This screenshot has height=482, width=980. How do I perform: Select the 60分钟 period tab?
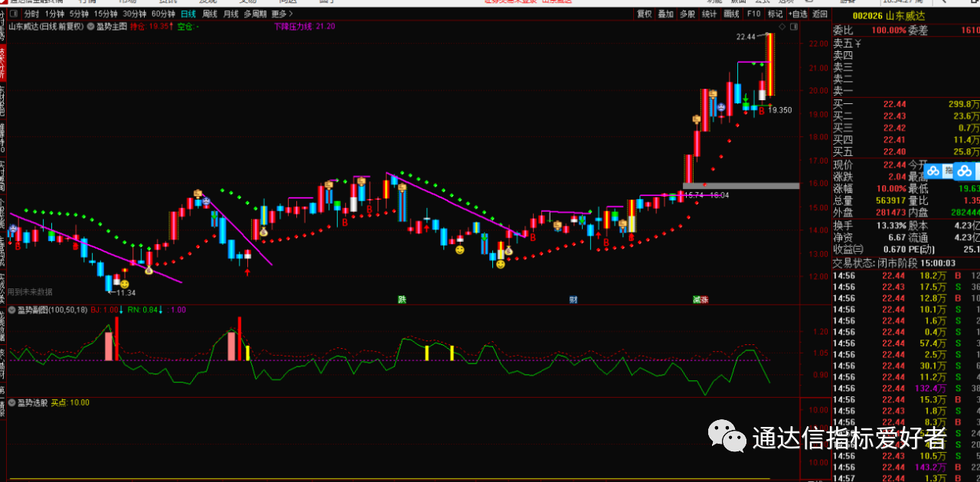(162, 14)
